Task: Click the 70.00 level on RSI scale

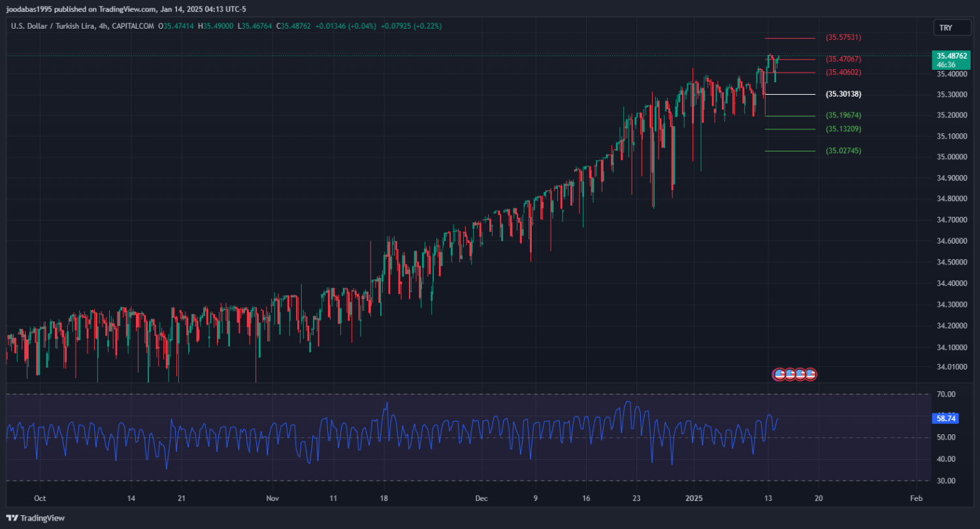Action: tap(947, 394)
